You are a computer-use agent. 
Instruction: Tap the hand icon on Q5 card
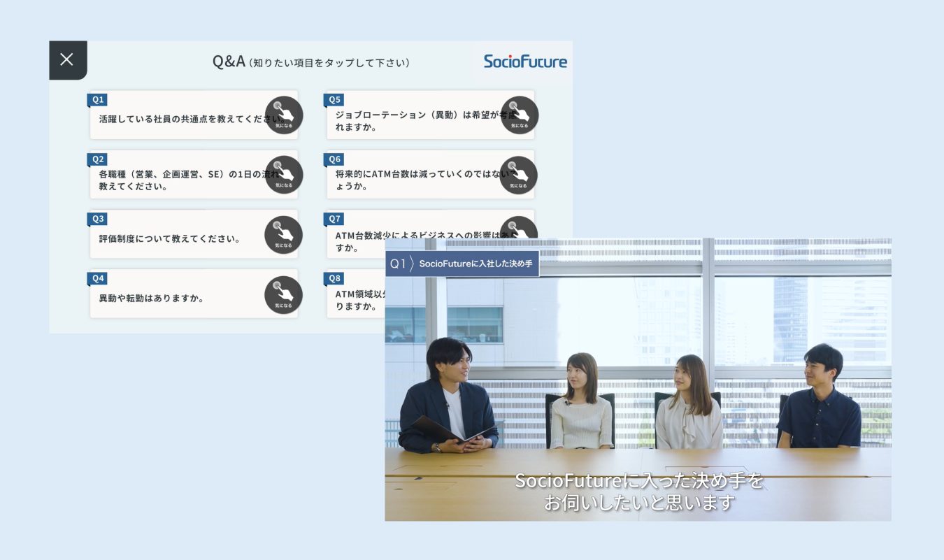tap(520, 115)
